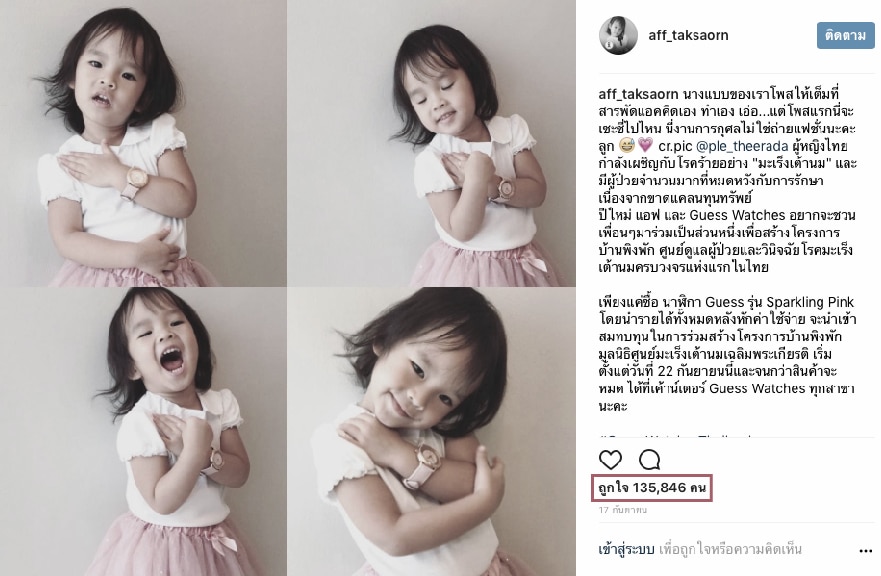This screenshot has height=576, width=881.
Task: Click the comment prompt text เพื่อถูกใจหรือความคิดเห็น
Action: coord(730,549)
